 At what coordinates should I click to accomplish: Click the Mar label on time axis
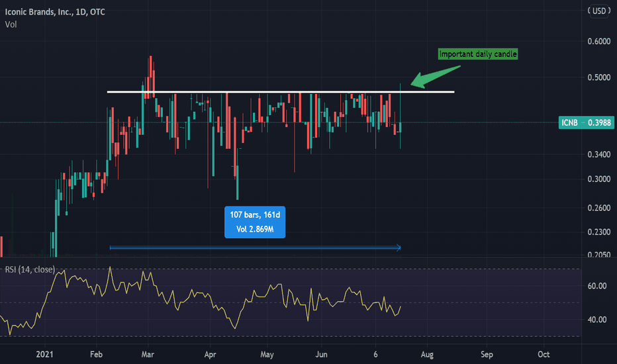[148, 355]
